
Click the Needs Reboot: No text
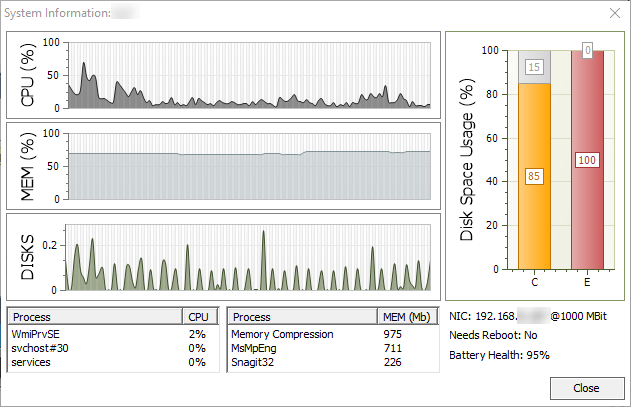[493, 335]
